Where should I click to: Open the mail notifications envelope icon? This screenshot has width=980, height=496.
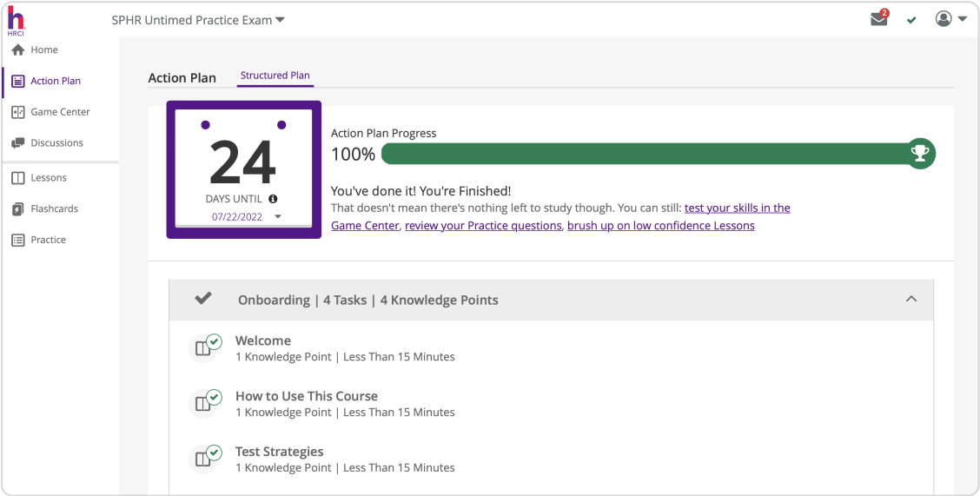pyautogui.click(x=879, y=19)
